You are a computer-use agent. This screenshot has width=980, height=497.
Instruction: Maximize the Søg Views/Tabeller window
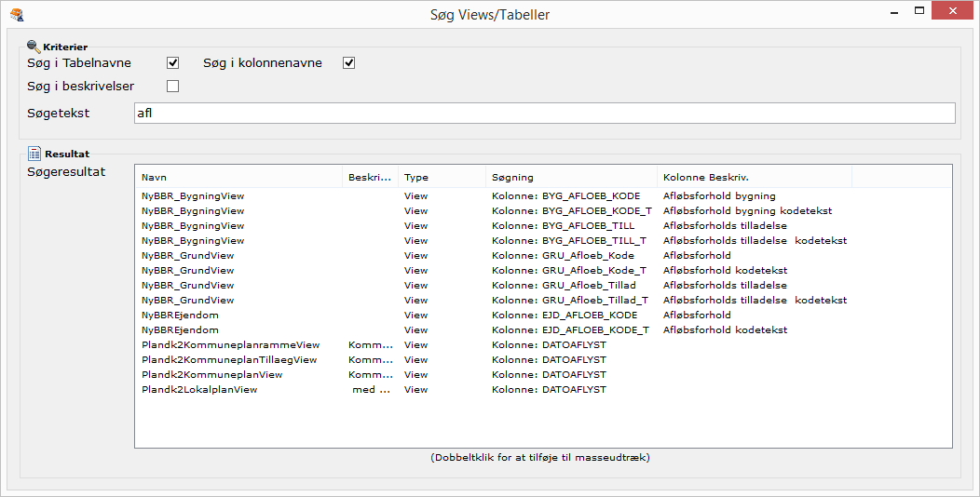[x=919, y=11]
